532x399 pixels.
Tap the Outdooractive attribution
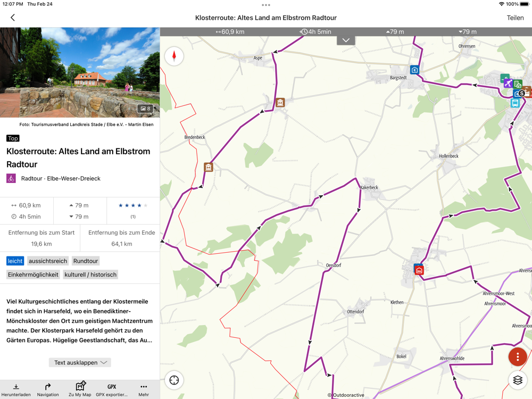(346, 395)
